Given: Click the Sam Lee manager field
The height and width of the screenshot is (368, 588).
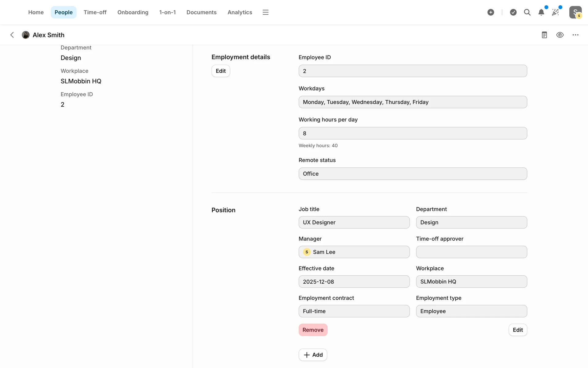Looking at the screenshot, I should click(x=354, y=252).
